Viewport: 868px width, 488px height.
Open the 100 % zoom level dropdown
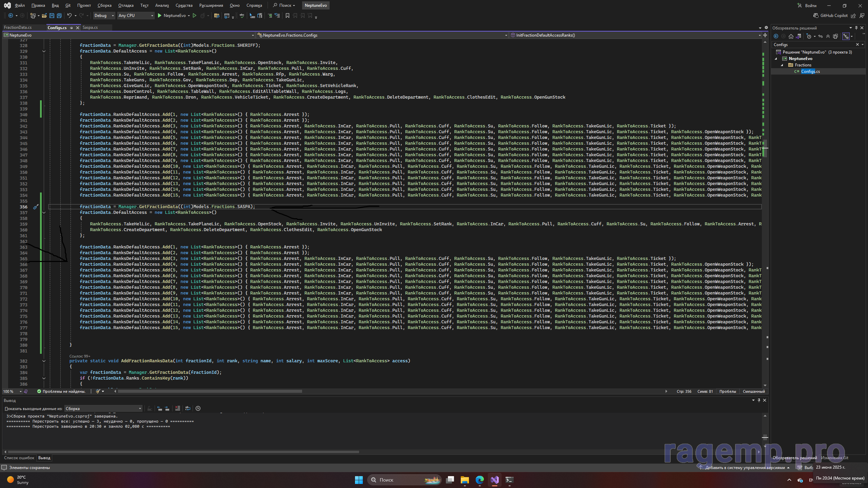(x=13, y=391)
